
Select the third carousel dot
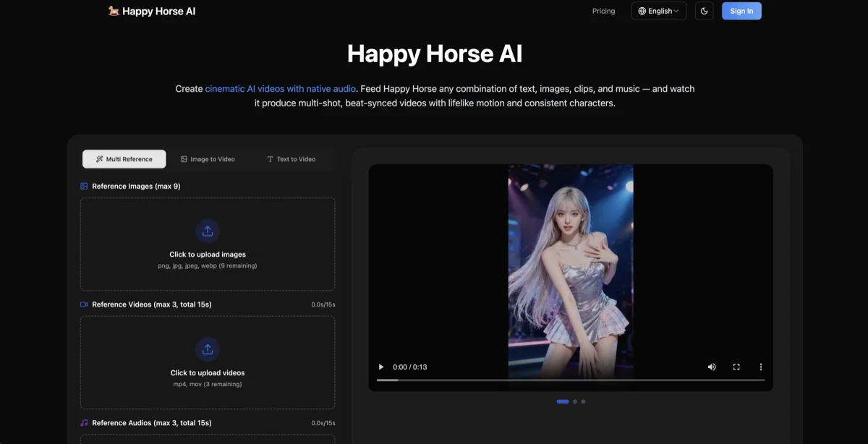pos(583,401)
